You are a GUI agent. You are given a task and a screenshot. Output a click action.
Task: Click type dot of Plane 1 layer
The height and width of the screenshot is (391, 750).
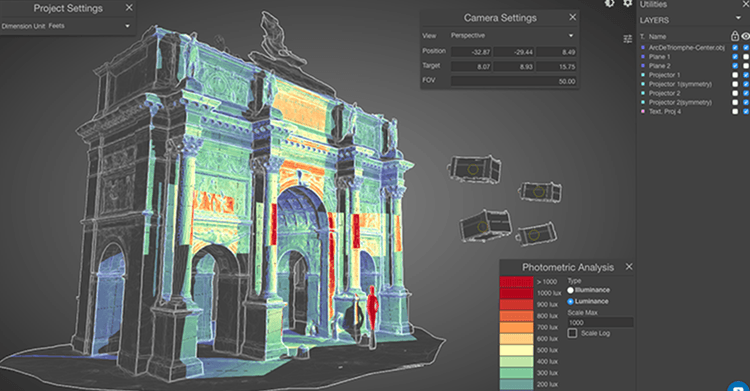(643, 56)
